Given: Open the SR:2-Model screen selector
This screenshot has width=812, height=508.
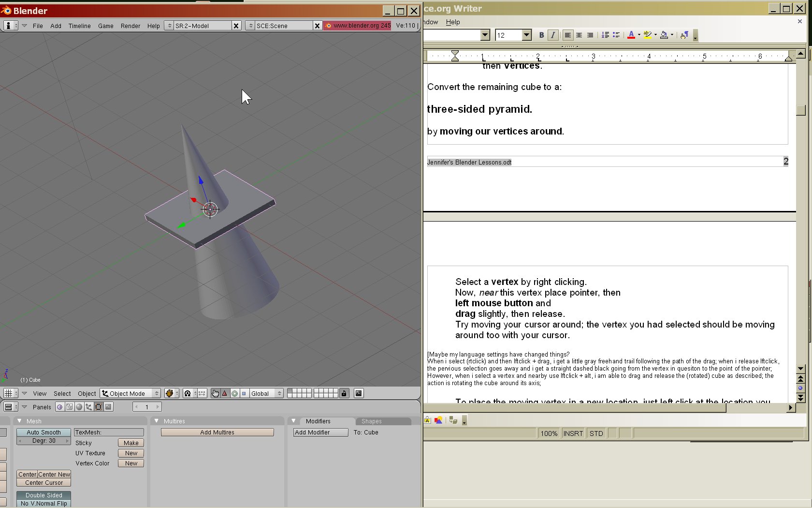Looking at the screenshot, I should click(x=169, y=26).
